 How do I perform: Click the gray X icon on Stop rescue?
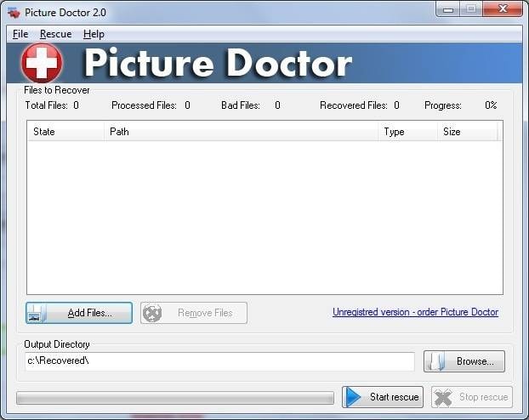[443, 397]
